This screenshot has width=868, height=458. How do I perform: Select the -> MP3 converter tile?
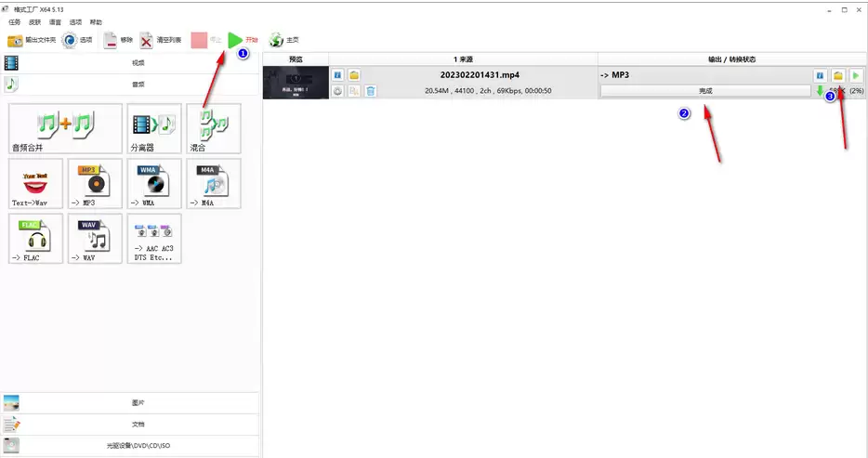coord(95,184)
